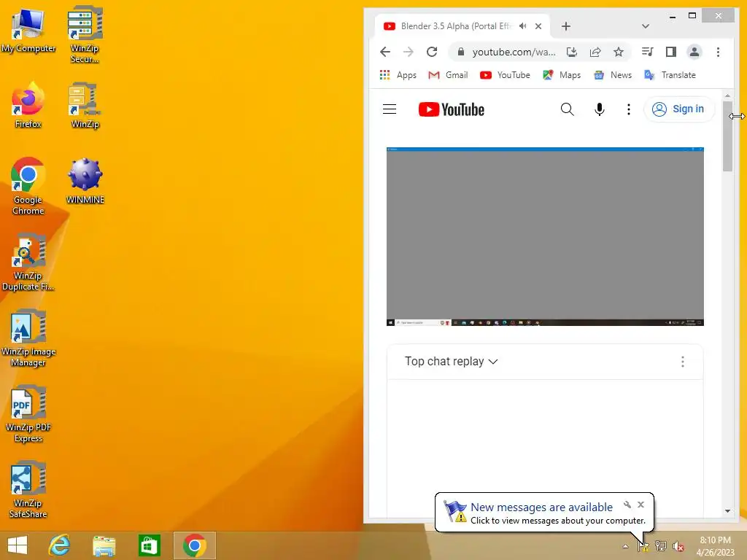Open News bookmark
Viewport: 747px width, 560px height.
[613, 75]
